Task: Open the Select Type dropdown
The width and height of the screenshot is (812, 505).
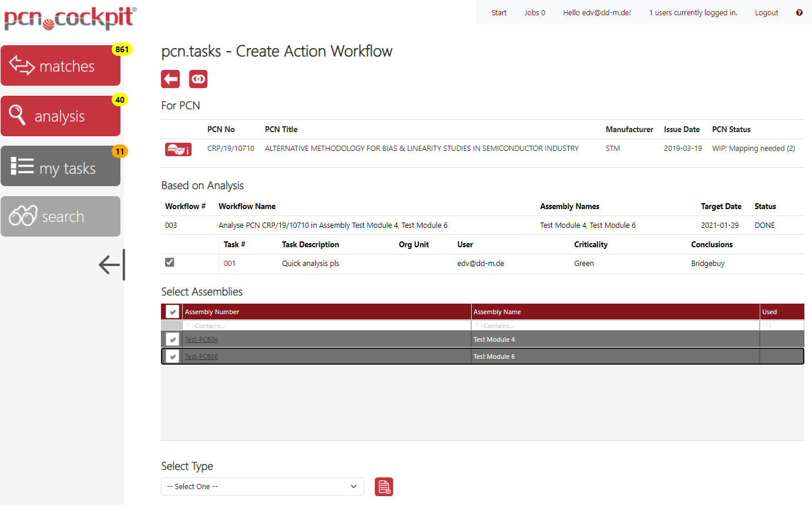Action: click(x=262, y=487)
